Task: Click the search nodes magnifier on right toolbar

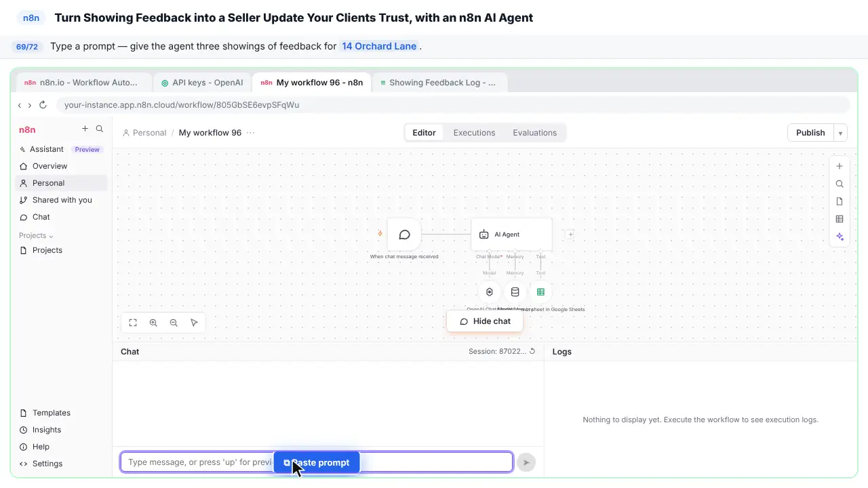Action: pos(840,184)
